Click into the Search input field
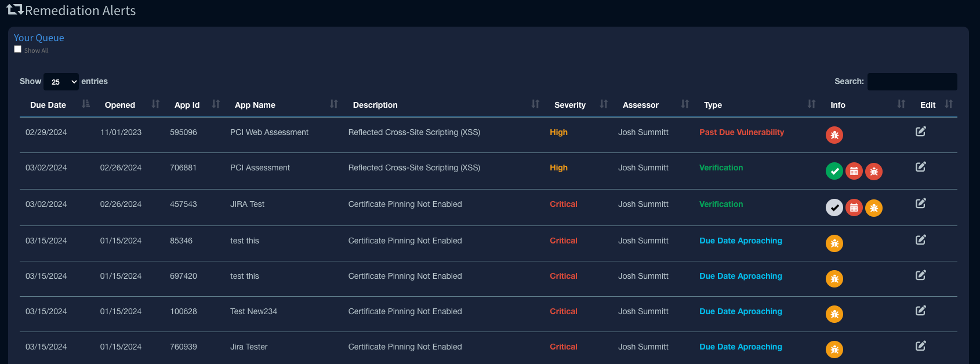The width and height of the screenshot is (980, 364). coord(912,82)
